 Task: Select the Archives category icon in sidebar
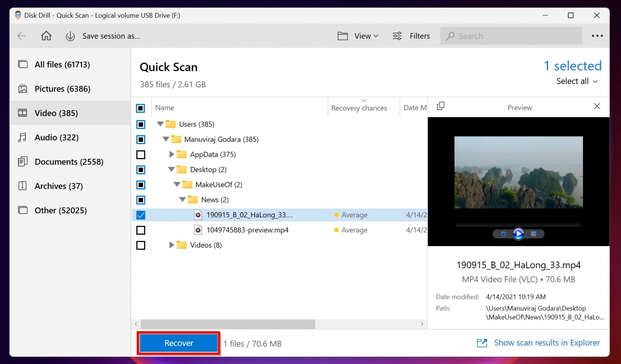click(x=23, y=186)
